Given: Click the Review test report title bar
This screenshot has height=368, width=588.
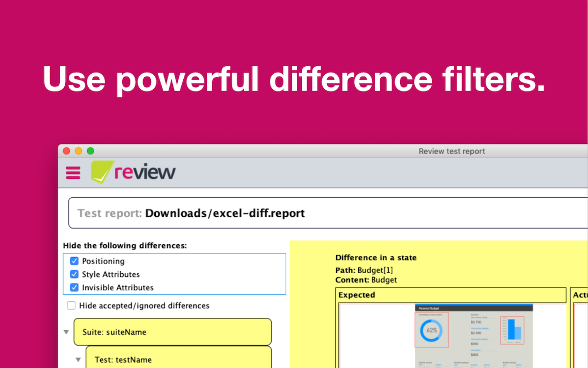Looking at the screenshot, I should click(452, 151).
